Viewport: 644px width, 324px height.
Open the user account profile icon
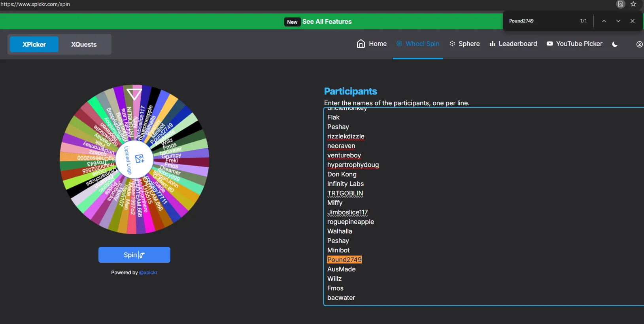click(640, 44)
